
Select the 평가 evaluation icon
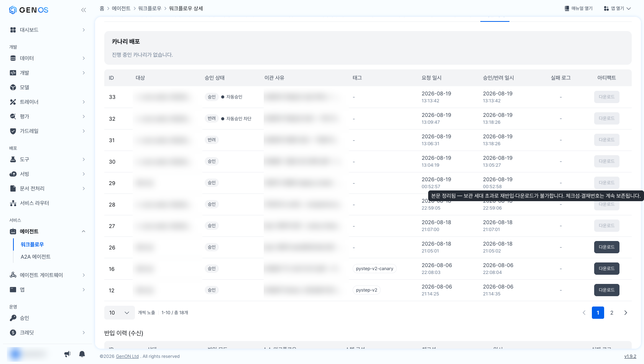point(13,116)
